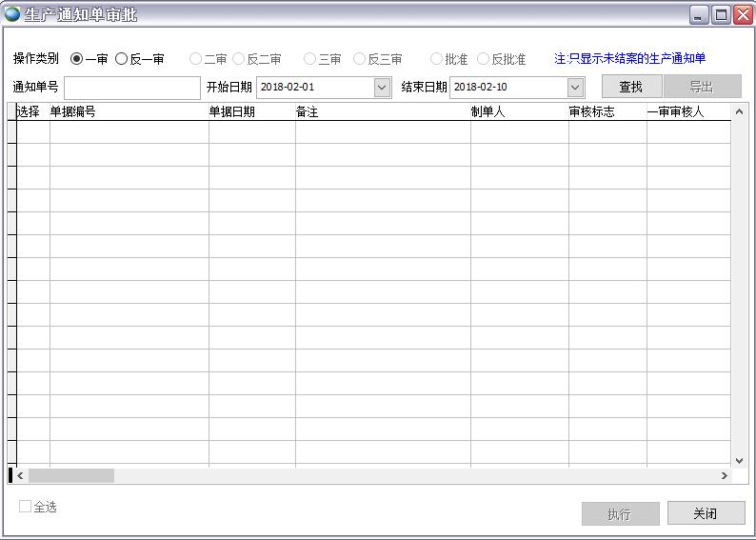This screenshot has width=756, height=540.
Task: Click the horizontal scrollbar thumb
Action: (70, 475)
